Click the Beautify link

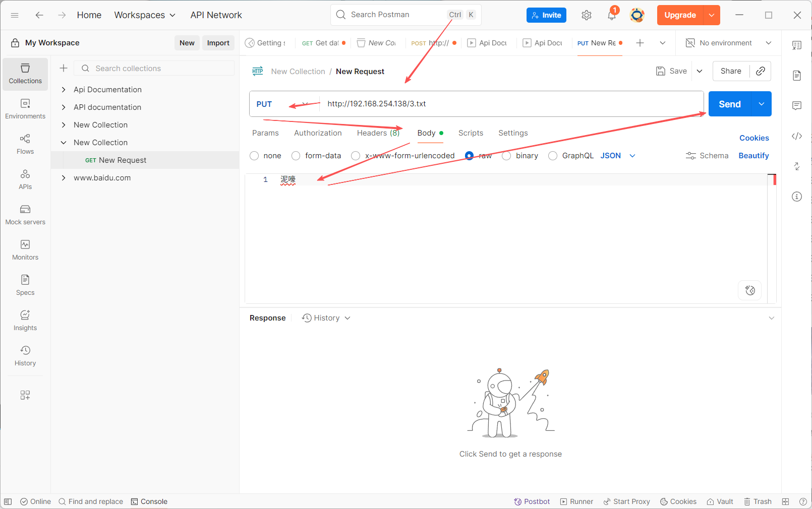[753, 156]
